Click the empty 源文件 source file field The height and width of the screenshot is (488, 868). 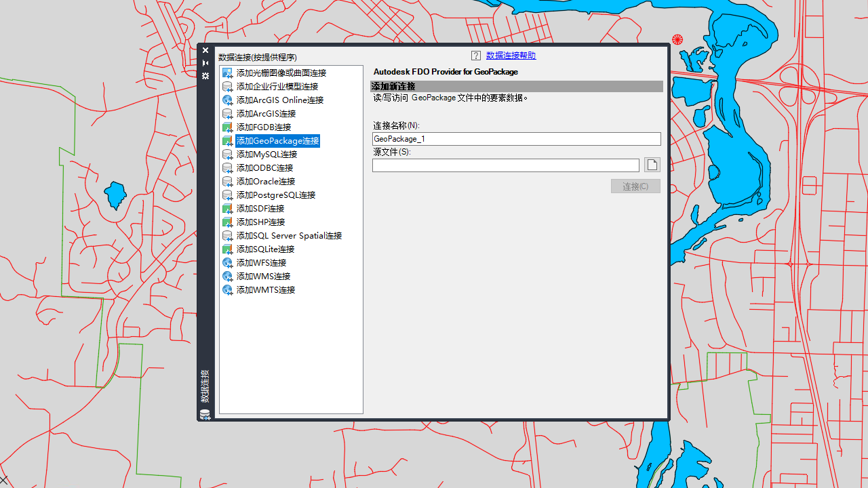[505, 165]
